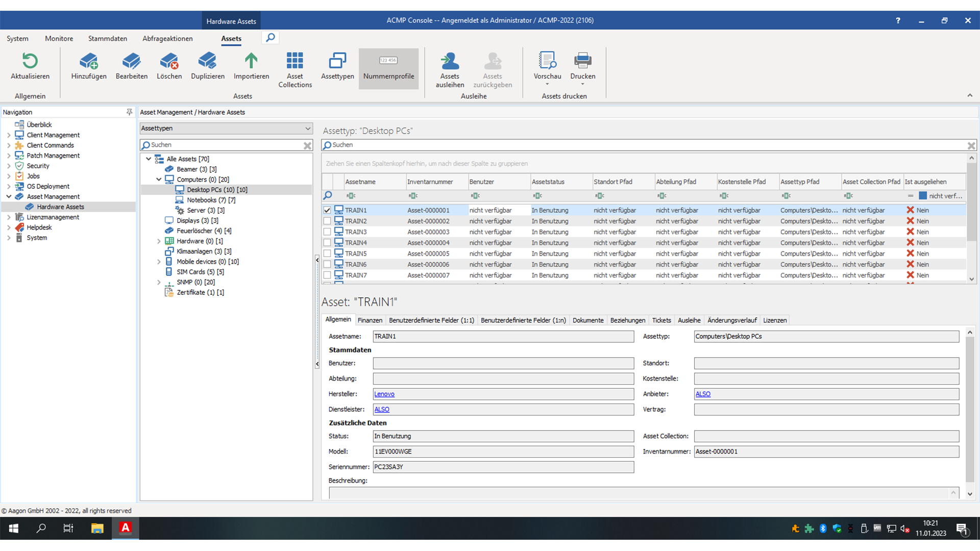
Task: Switch to the Finanzen tab
Action: [370, 320]
